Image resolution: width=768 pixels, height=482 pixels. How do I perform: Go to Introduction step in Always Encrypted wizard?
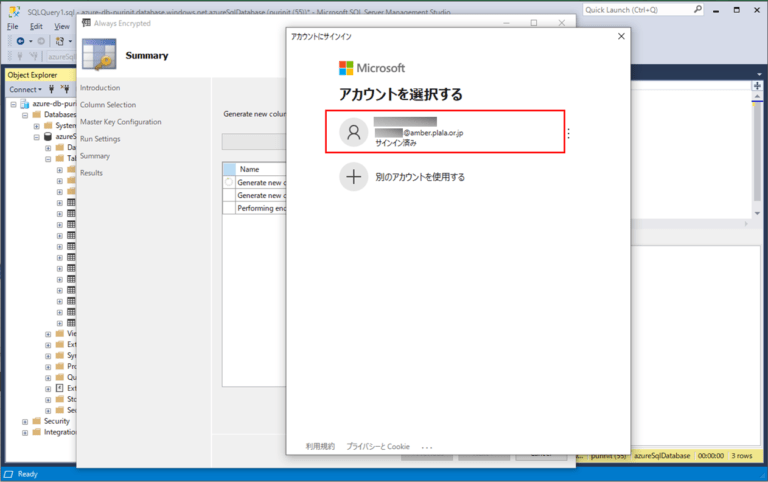(100, 88)
